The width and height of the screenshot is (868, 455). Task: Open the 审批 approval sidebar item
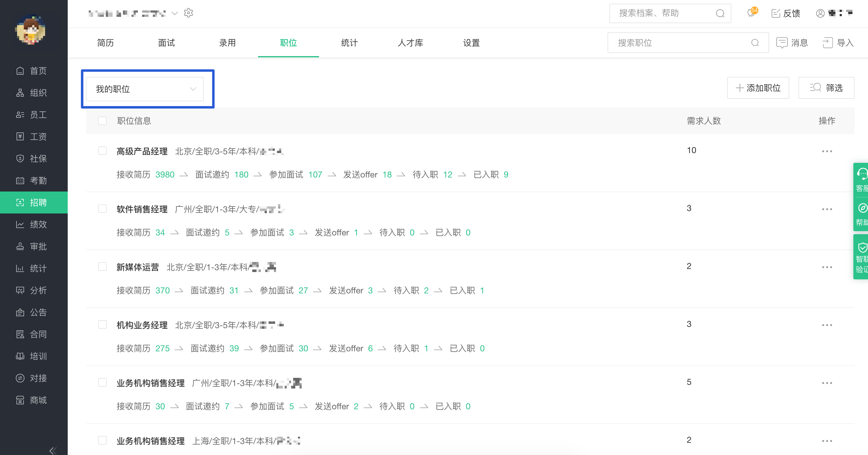tap(34, 246)
